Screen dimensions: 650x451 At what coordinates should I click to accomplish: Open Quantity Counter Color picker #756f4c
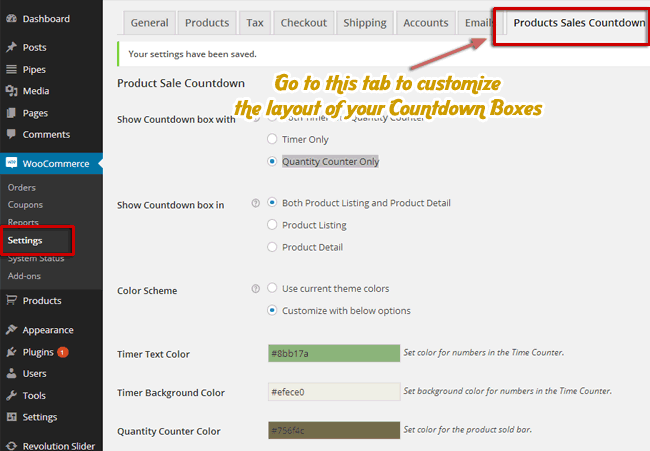tap(334, 430)
